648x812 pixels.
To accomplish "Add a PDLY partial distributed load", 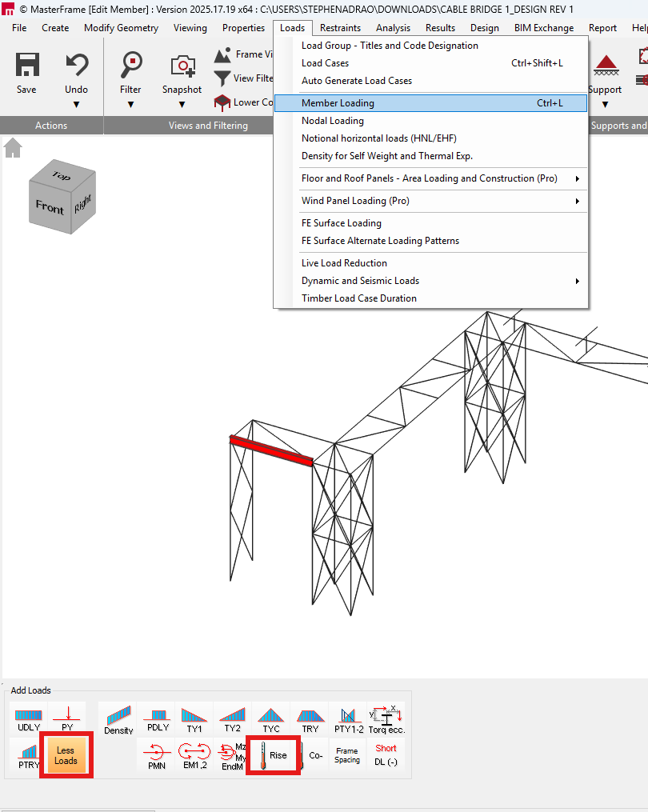I will (158, 718).
